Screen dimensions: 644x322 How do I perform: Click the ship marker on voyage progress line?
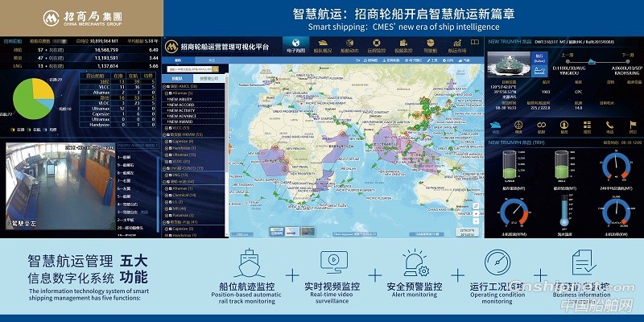click(592, 62)
